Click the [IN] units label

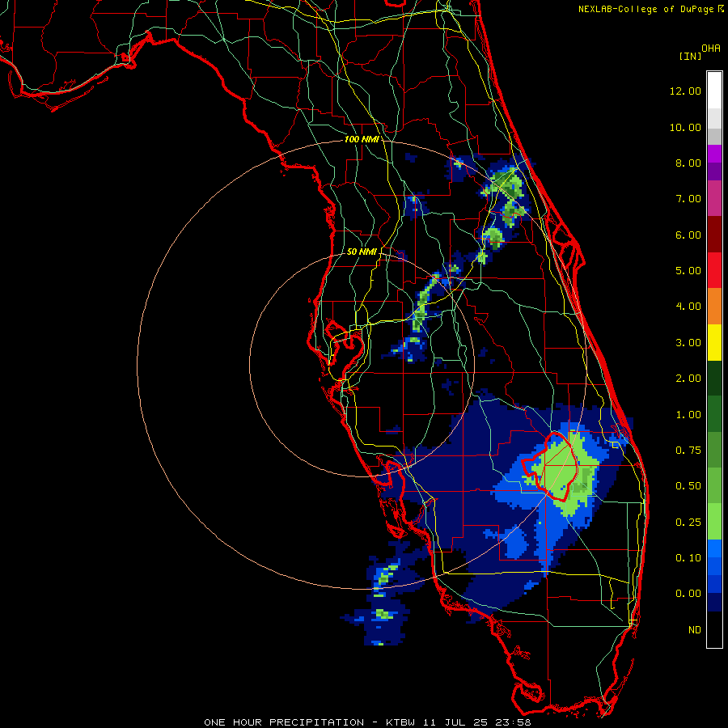tap(690, 56)
